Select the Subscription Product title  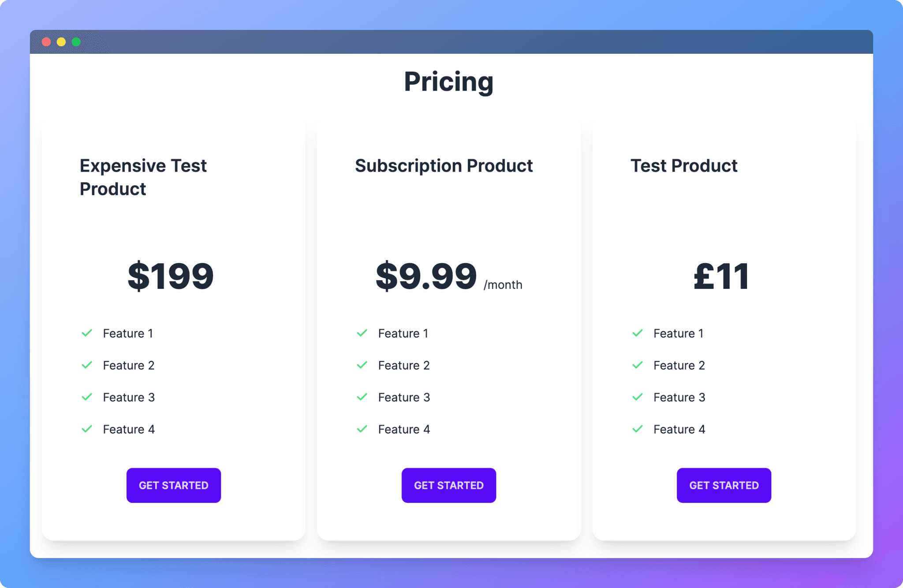(x=444, y=166)
